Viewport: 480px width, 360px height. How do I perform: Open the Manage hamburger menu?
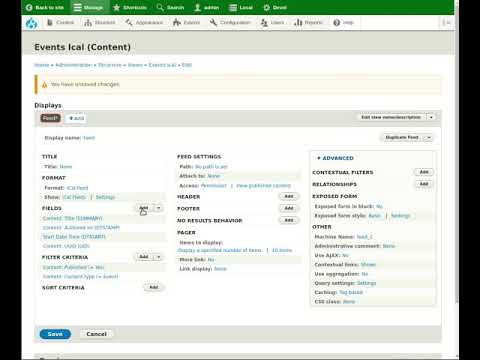point(77,7)
